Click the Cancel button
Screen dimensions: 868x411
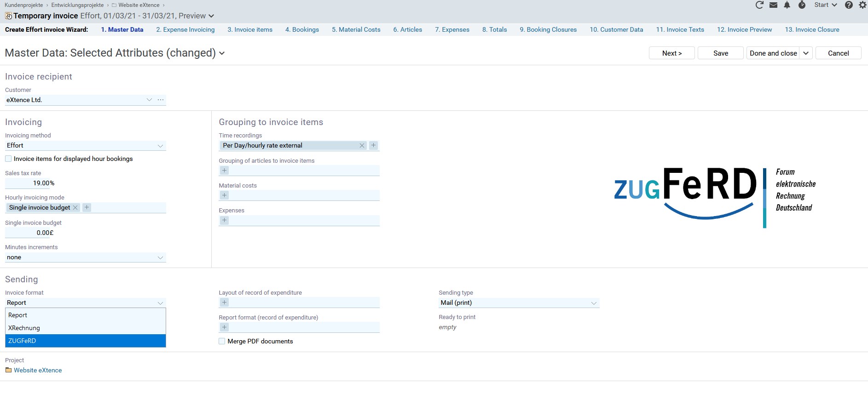tap(839, 53)
